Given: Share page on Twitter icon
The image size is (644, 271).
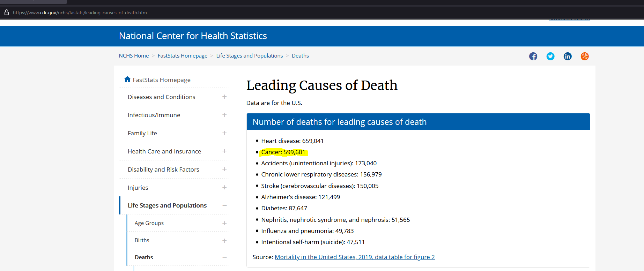Looking at the screenshot, I should point(550,56).
